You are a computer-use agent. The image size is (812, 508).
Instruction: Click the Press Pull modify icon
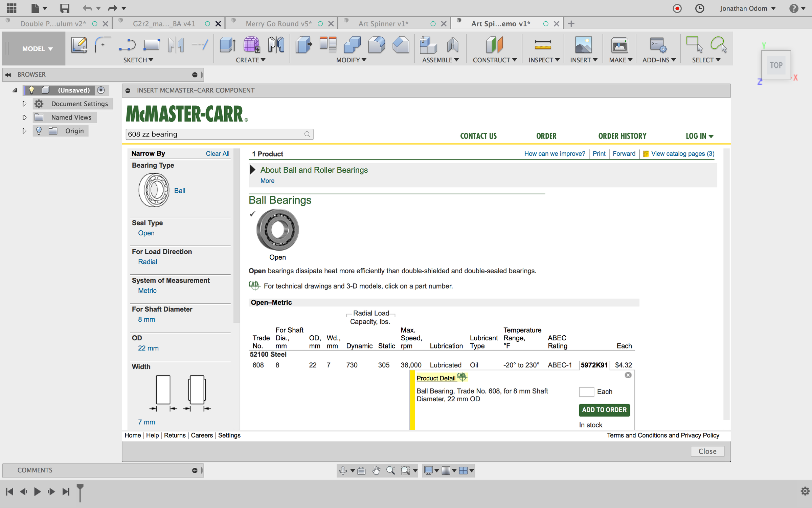point(303,45)
